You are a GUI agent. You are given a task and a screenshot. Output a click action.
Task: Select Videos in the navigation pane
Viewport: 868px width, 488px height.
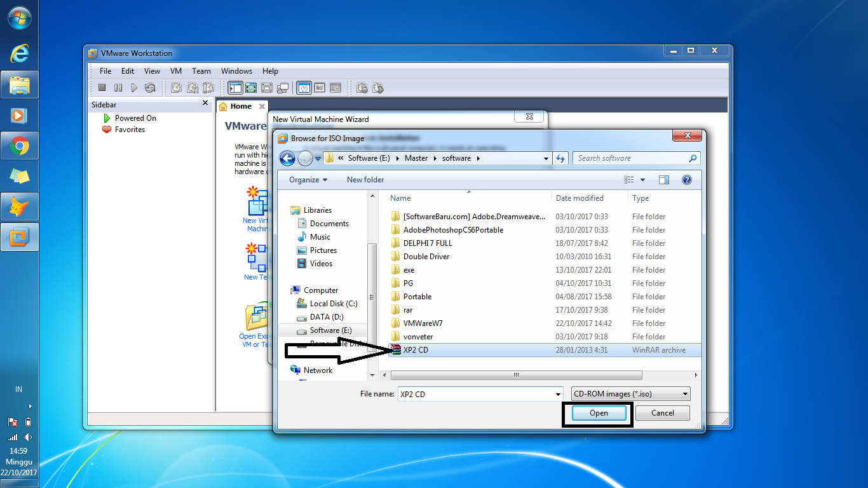point(321,264)
